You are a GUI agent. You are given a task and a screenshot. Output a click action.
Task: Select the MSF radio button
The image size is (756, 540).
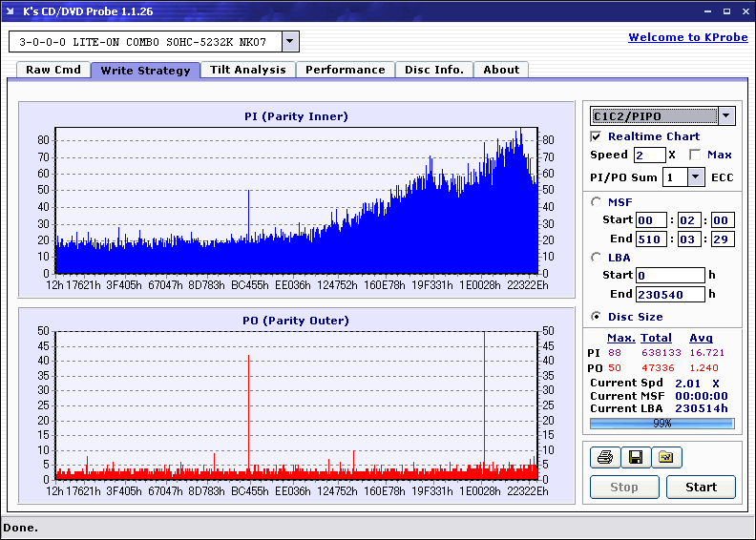tap(597, 202)
